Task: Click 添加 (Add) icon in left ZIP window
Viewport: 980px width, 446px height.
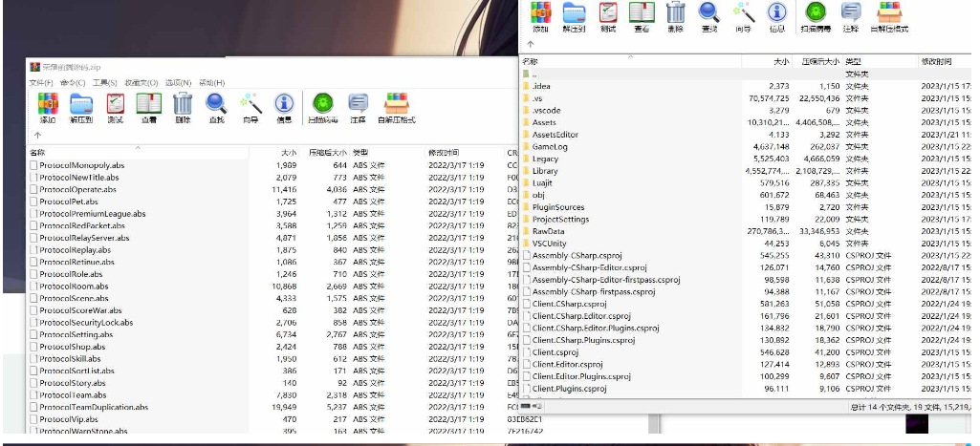Action: [47, 107]
